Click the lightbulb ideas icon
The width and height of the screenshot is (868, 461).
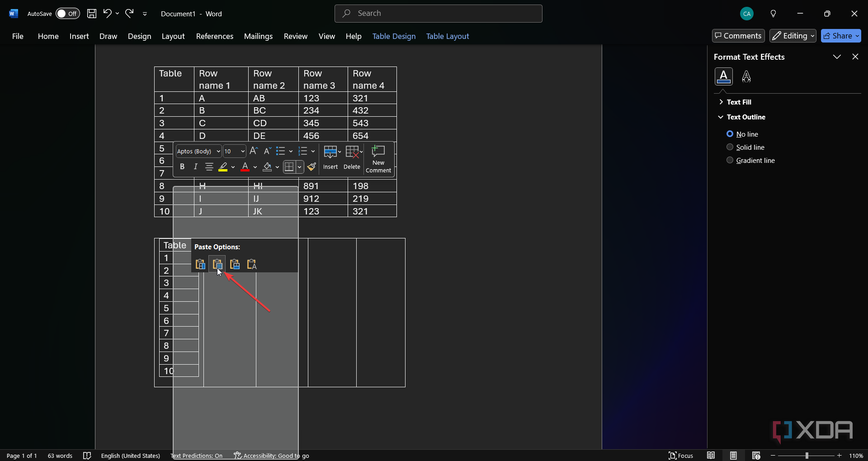pyautogui.click(x=774, y=14)
